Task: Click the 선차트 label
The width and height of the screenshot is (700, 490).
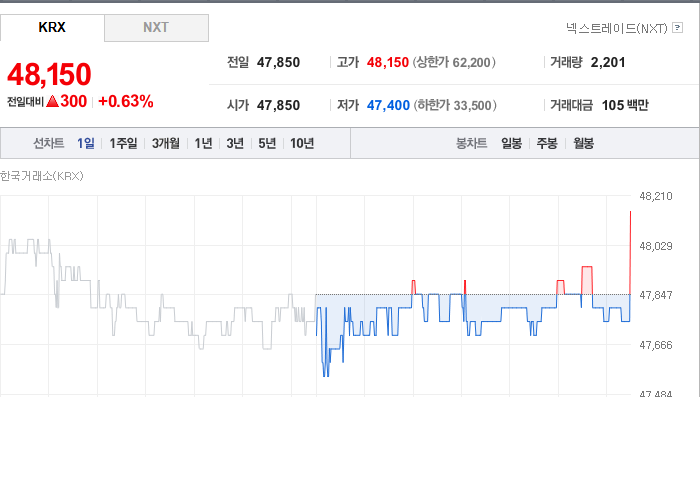Action: (49, 143)
